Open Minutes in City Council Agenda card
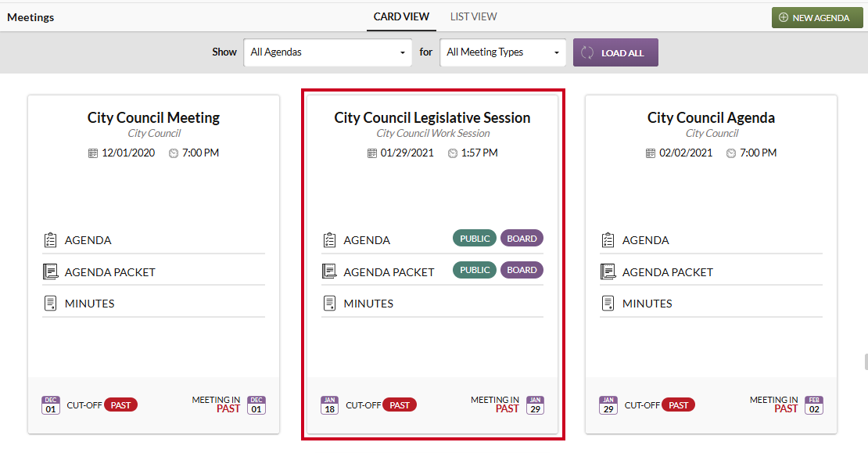This screenshot has height=453, width=868. click(x=647, y=304)
